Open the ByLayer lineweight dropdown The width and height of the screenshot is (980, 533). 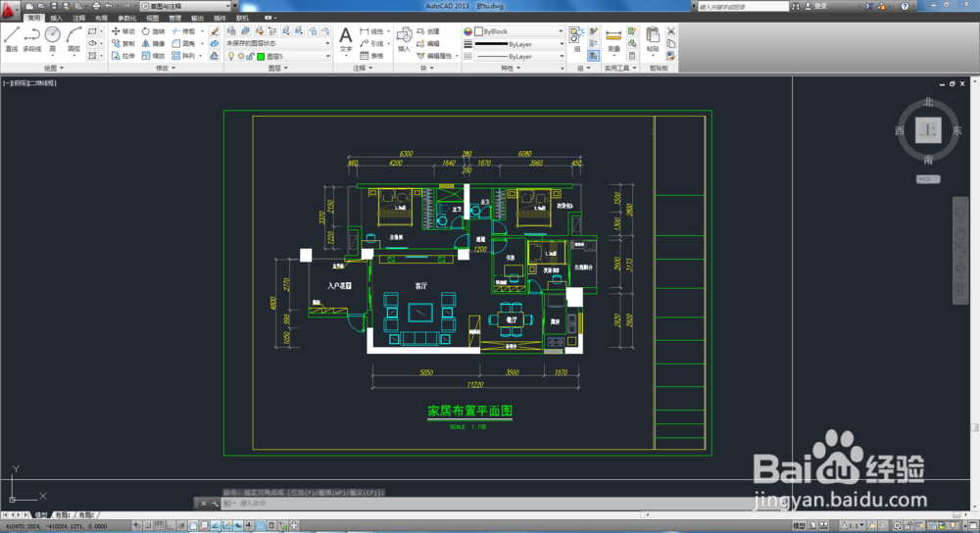[519, 44]
